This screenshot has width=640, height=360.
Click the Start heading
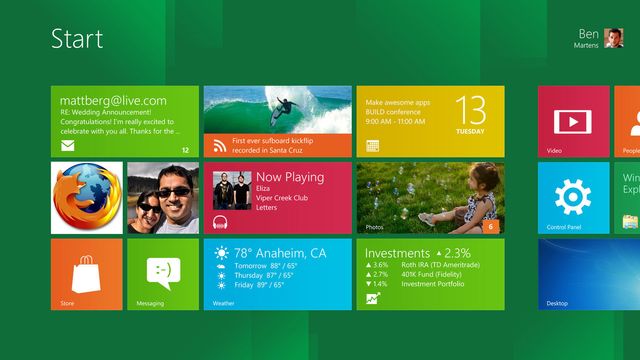click(x=77, y=39)
